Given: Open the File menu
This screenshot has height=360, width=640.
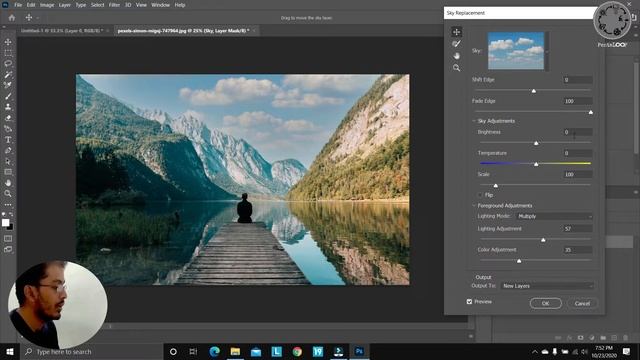Looking at the screenshot, I should coord(18,5).
